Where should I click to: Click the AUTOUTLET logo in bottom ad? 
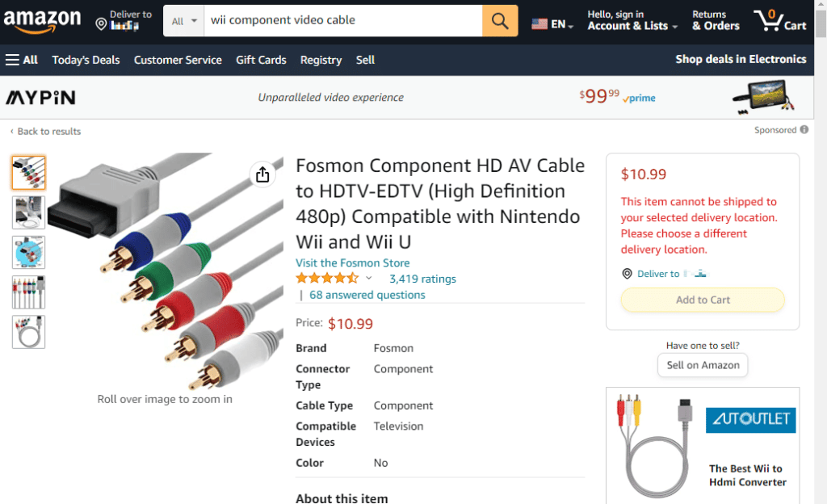coord(750,420)
